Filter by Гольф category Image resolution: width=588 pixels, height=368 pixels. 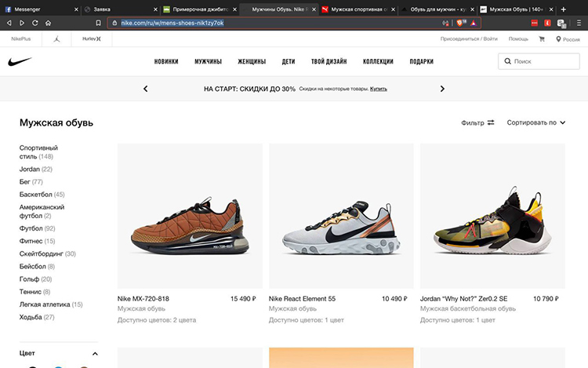click(35, 279)
